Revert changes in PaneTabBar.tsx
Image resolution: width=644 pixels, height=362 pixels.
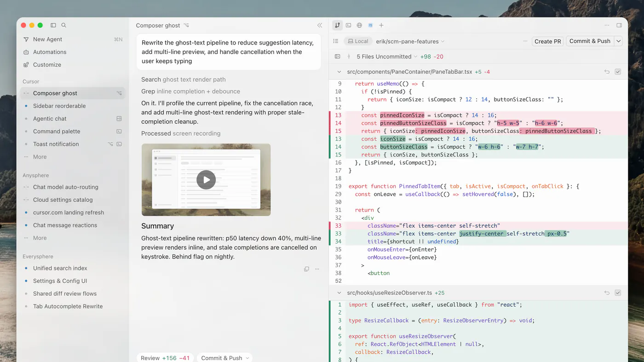click(607, 72)
